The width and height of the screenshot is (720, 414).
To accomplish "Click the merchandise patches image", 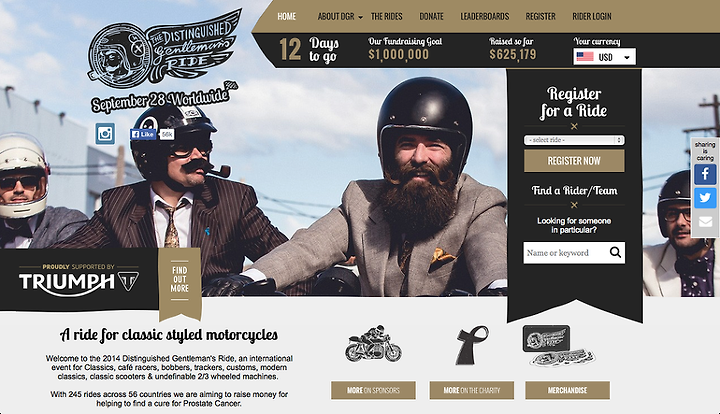I will coord(558,346).
